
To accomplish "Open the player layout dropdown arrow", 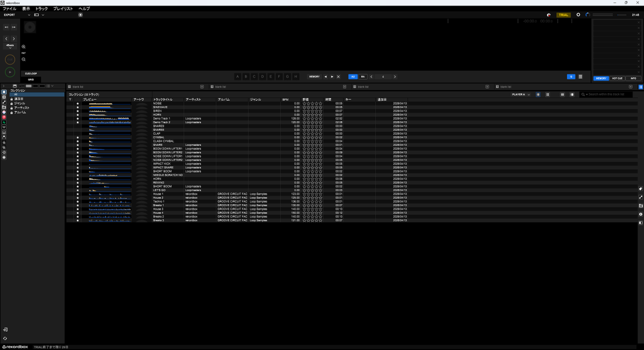I will [x=43, y=15].
